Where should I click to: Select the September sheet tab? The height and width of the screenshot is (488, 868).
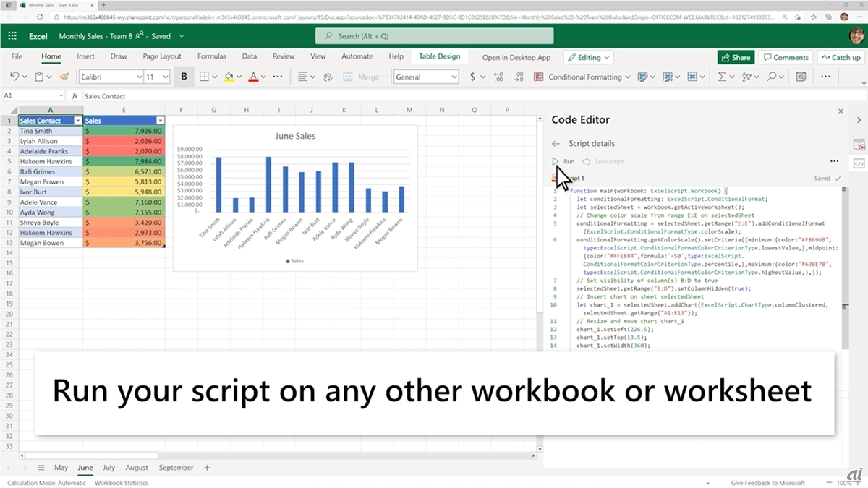pos(176,468)
